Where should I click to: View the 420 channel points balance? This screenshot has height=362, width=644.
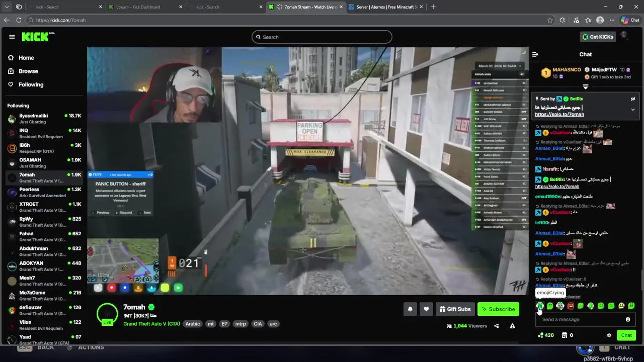click(x=546, y=335)
